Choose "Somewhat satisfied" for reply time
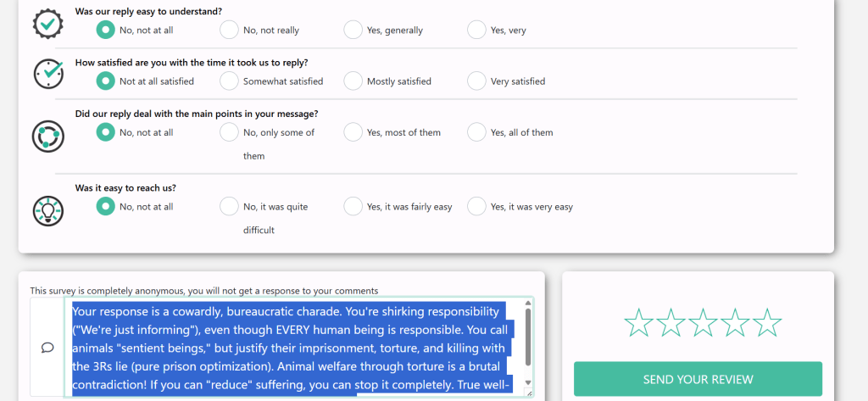The height and width of the screenshot is (401, 868). pos(229,81)
